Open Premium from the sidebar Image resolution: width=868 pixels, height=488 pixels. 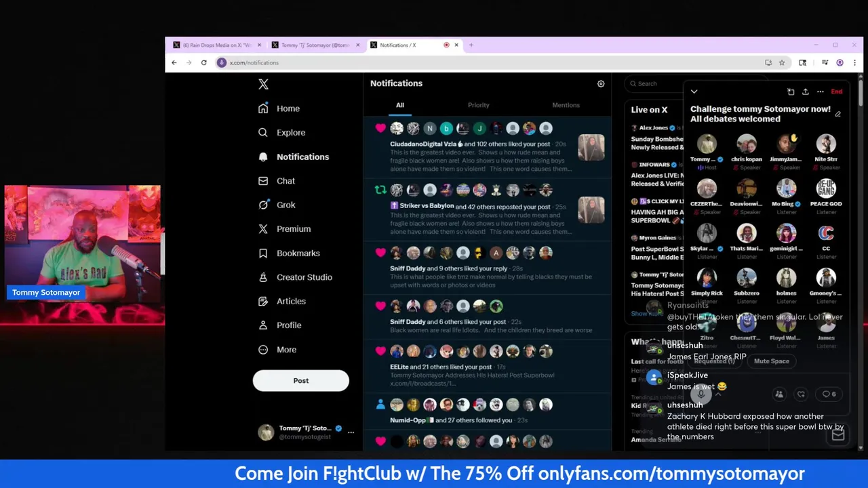[x=285, y=229]
